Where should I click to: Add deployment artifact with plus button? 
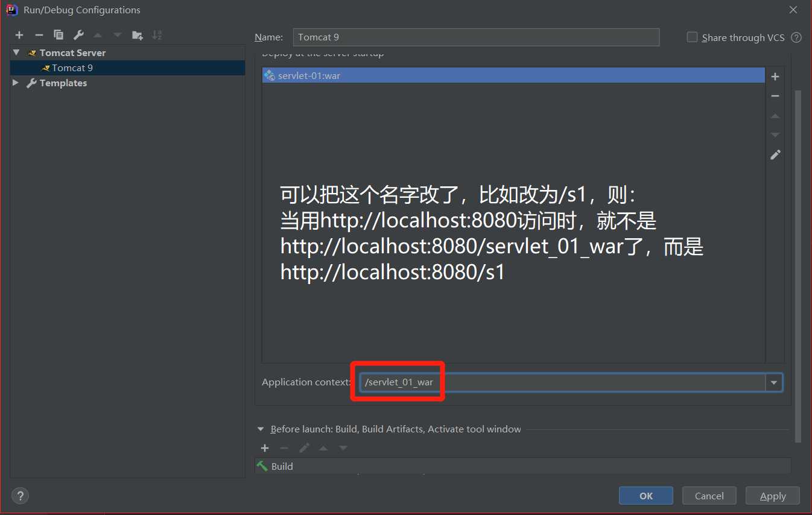click(x=775, y=77)
